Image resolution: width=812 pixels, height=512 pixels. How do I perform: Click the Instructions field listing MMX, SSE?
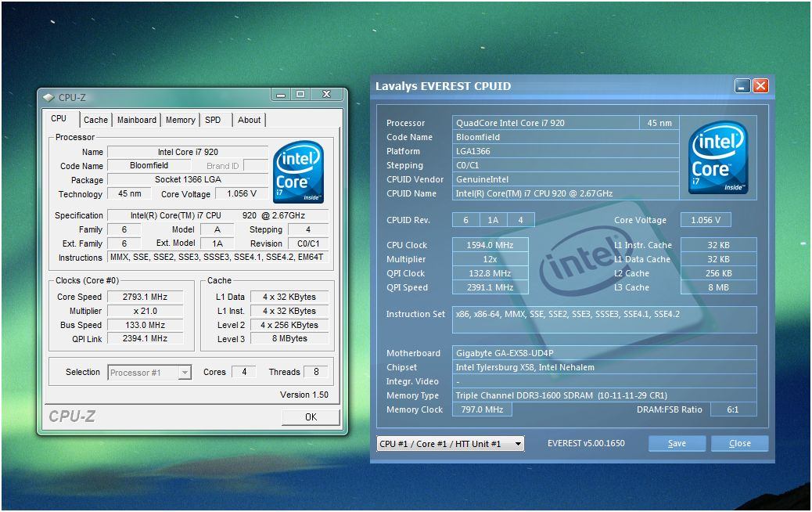(x=217, y=257)
